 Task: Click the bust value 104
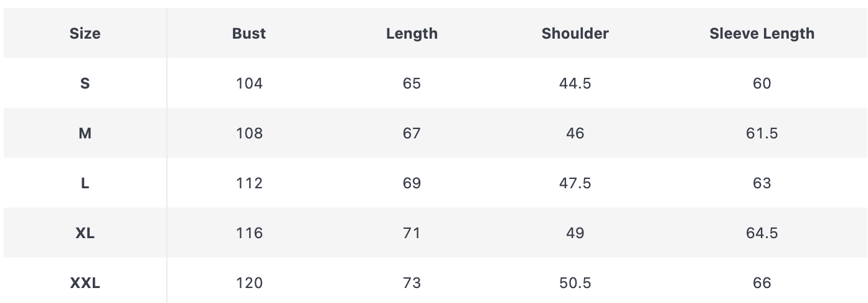click(249, 84)
